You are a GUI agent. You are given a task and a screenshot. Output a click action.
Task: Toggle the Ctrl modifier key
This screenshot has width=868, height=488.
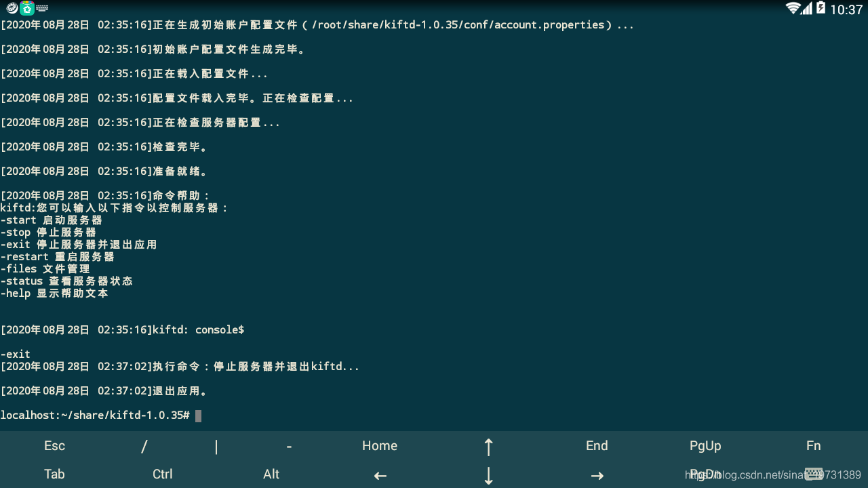coord(163,474)
